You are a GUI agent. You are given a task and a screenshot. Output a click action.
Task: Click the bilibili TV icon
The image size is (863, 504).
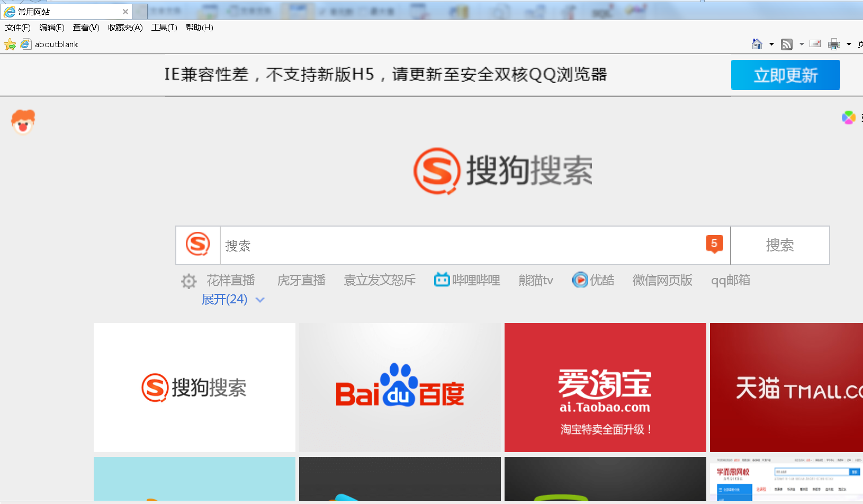pos(442,280)
